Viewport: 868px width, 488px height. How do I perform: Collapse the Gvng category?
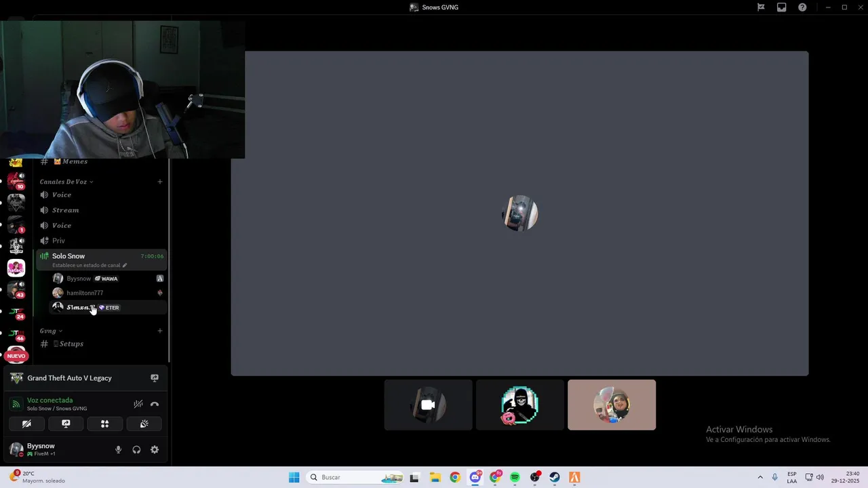pyautogui.click(x=51, y=331)
